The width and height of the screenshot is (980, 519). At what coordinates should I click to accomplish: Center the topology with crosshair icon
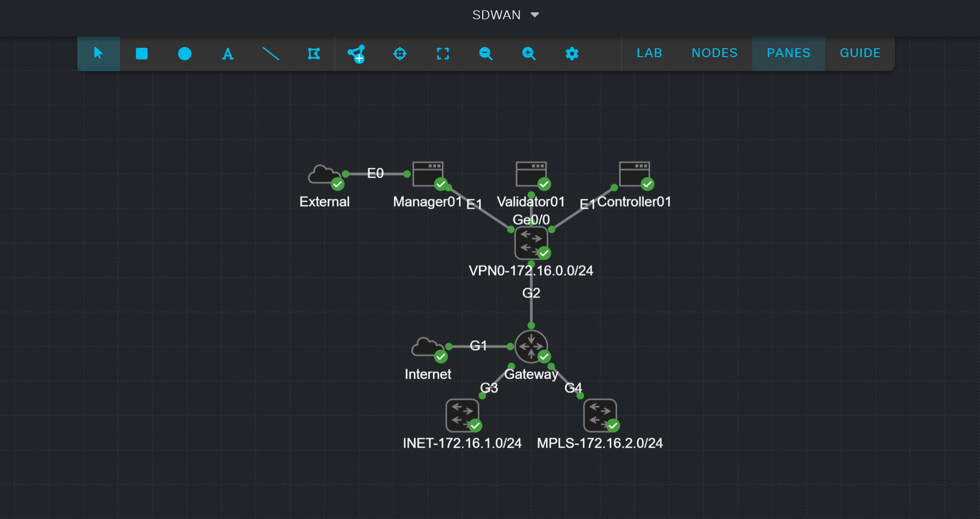(x=400, y=53)
